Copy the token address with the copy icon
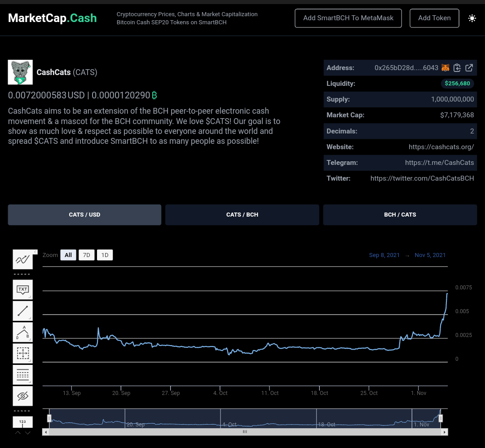 point(457,68)
